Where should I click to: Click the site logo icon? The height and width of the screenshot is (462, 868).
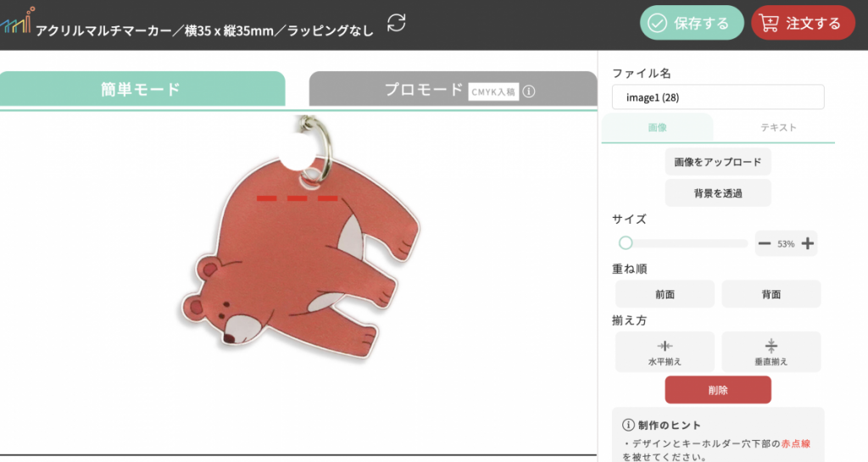click(x=17, y=20)
